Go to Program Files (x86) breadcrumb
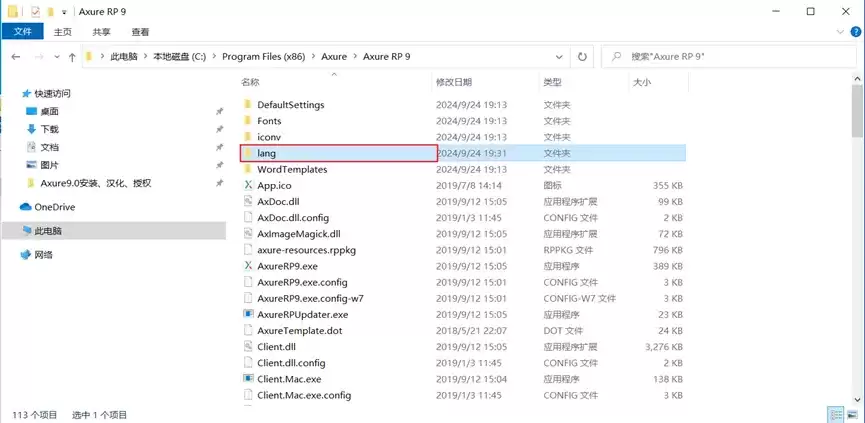Image resolution: width=865 pixels, height=423 pixels. pos(264,56)
